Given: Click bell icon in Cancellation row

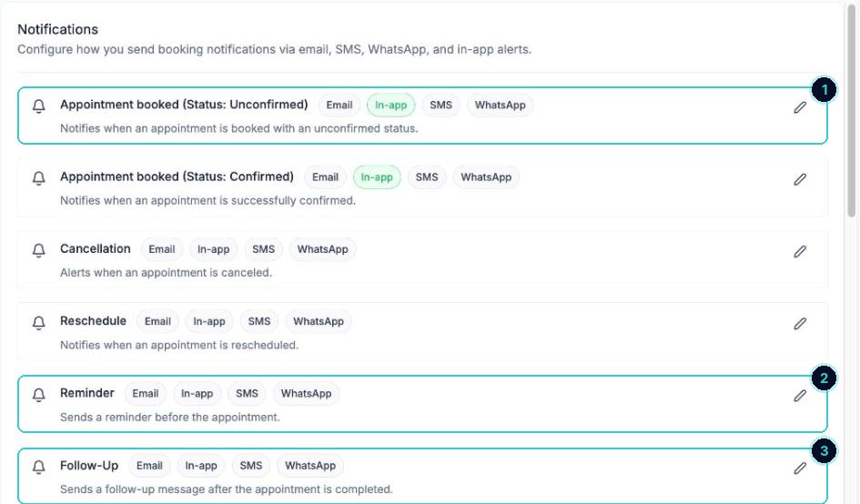Looking at the screenshot, I should tap(38, 250).
